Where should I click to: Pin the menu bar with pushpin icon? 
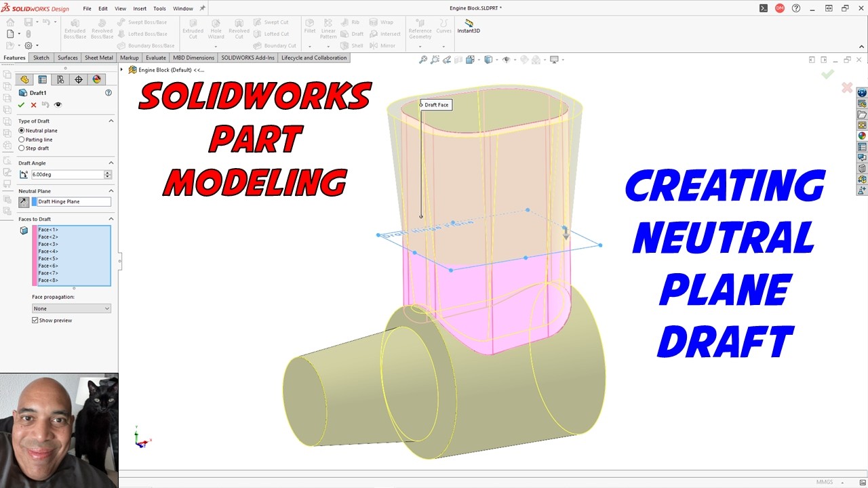point(202,9)
